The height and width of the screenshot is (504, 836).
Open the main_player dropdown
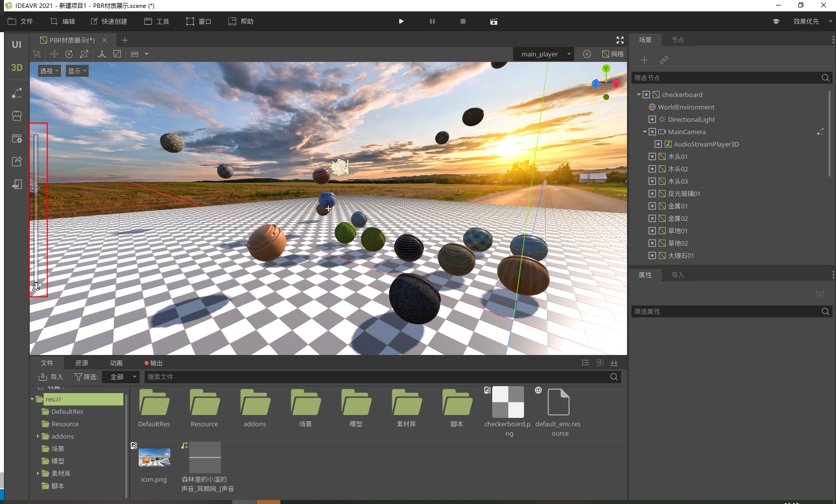pyautogui.click(x=543, y=54)
